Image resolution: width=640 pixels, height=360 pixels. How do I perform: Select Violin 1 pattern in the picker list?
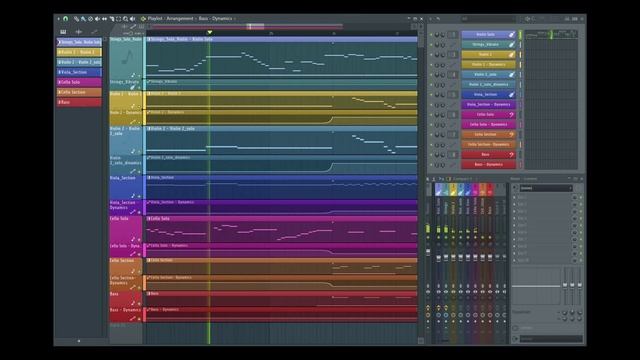pyautogui.click(x=79, y=52)
